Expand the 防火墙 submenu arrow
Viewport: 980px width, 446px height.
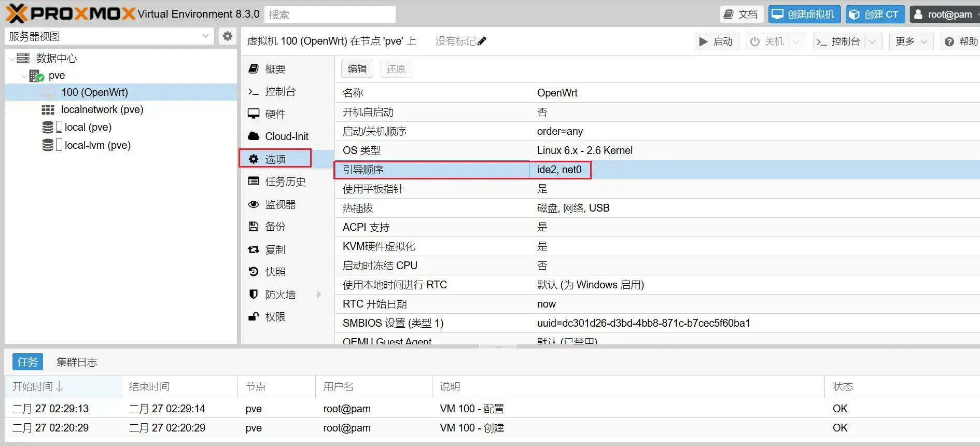coord(319,295)
